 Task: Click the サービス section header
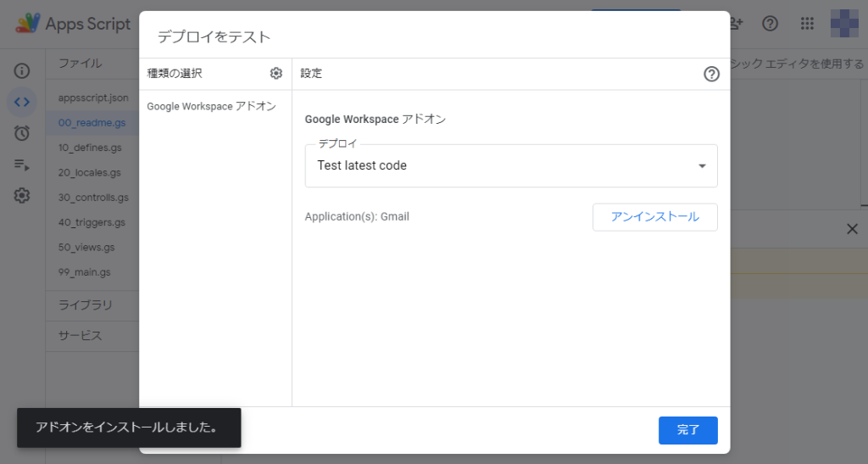pos(81,336)
